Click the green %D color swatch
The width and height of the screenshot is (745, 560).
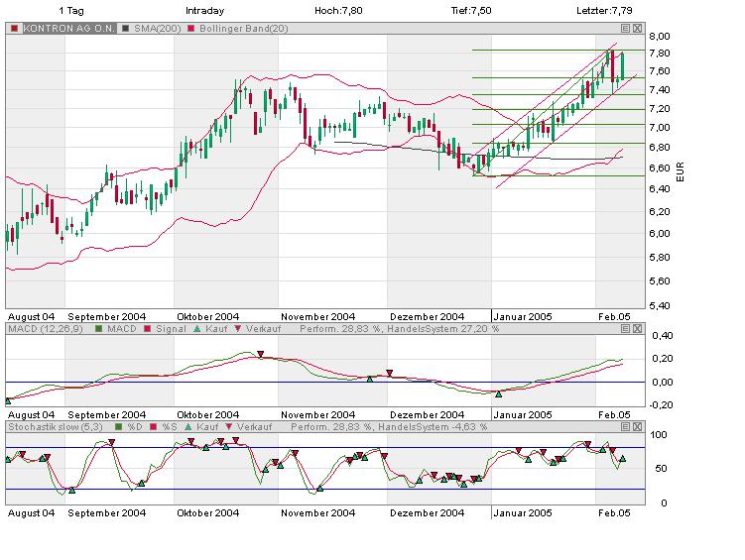click(120, 426)
